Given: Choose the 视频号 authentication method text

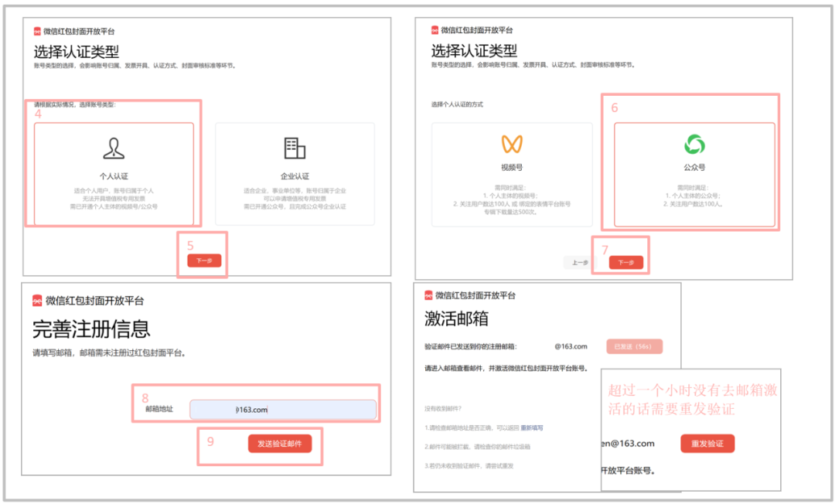Looking at the screenshot, I should pyautogui.click(x=512, y=167).
